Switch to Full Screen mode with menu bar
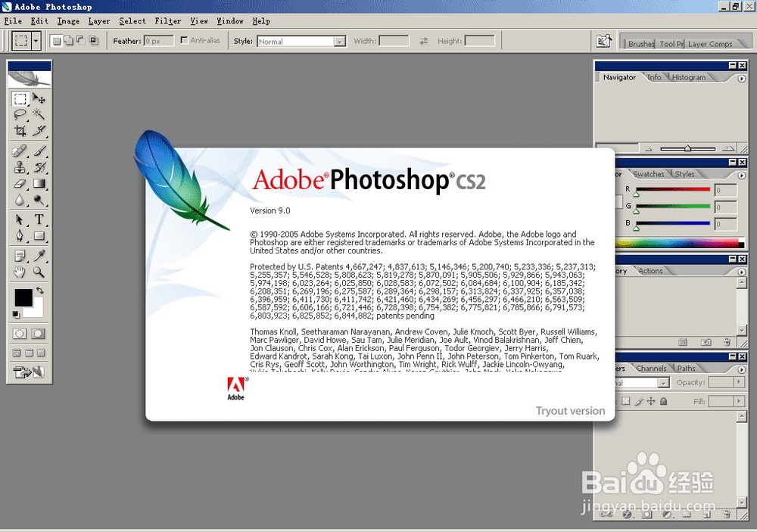 pos(30,353)
